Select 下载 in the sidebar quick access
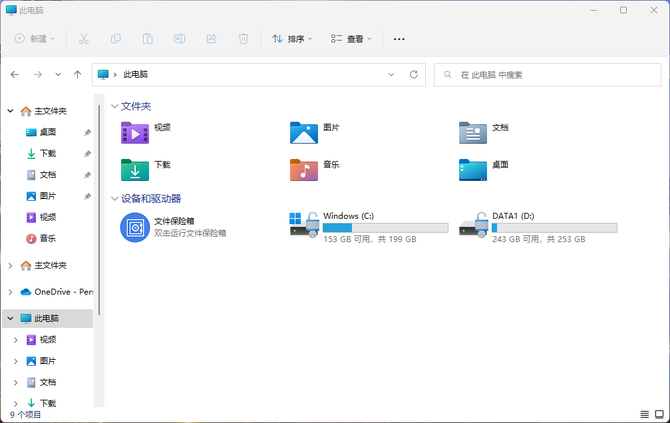The width and height of the screenshot is (670, 423). click(x=47, y=153)
